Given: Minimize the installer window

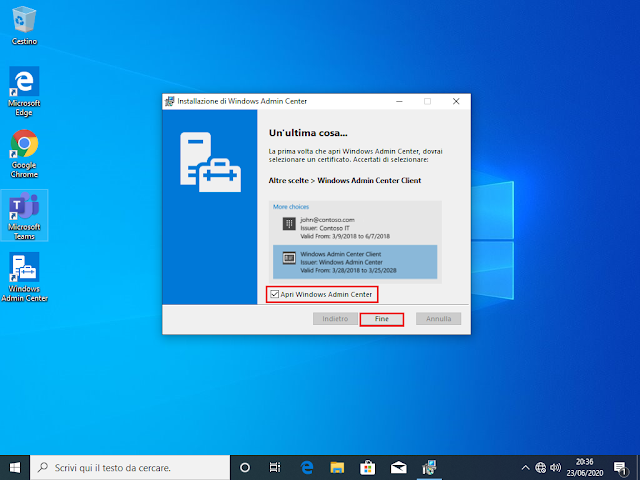Looking at the screenshot, I should pos(399,101).
